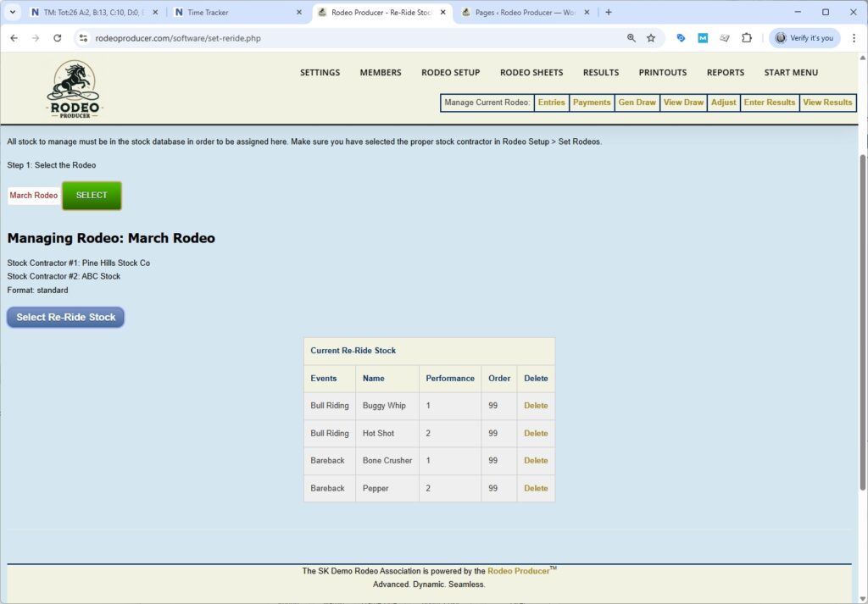
Task: Open the RODEO SETUP menu
Action: (450, 73)
